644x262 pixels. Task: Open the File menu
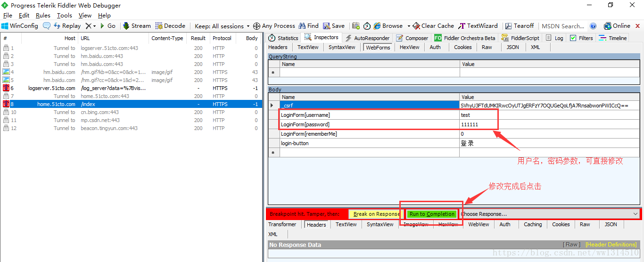(x=8, y=16)
